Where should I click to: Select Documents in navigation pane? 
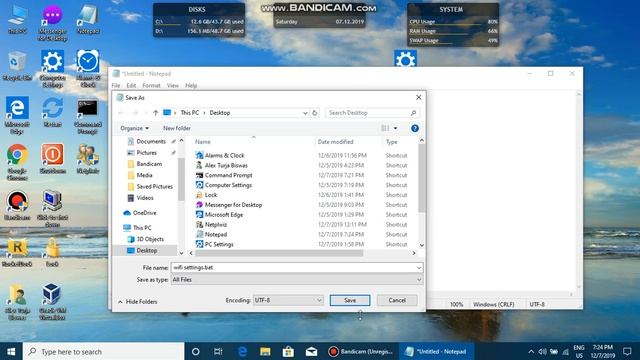(x=151, y=141)
